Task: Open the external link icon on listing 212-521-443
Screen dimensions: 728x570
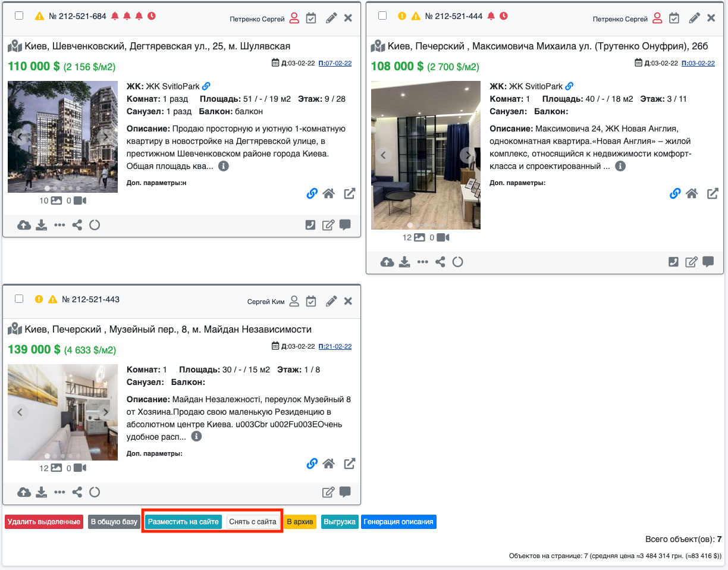Action: (x=350, y=463)
